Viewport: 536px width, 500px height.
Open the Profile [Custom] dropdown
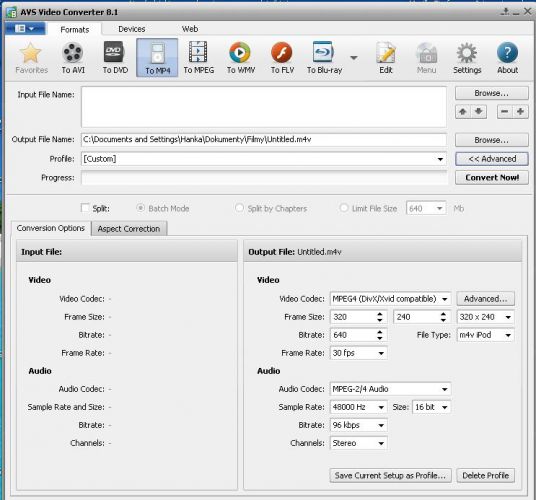click(440, 159)
